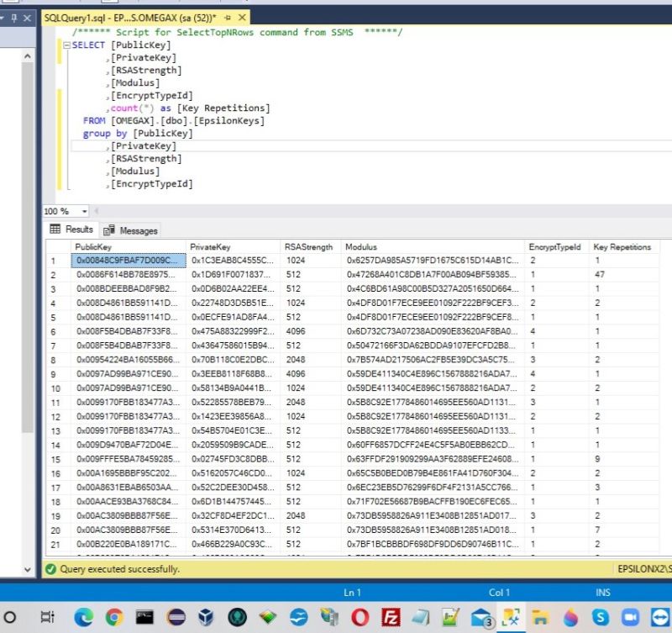
Task: Open the Notepad icon on the taskbar
Action: [x=421, y=617]
